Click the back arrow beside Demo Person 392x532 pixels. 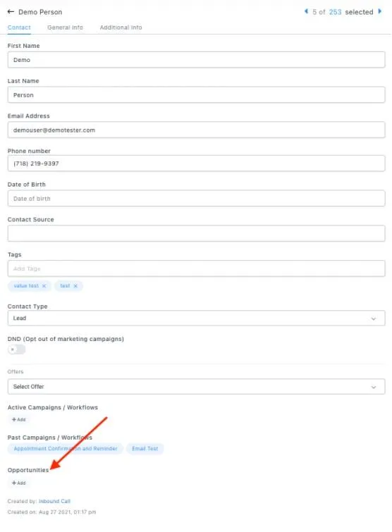11,12
